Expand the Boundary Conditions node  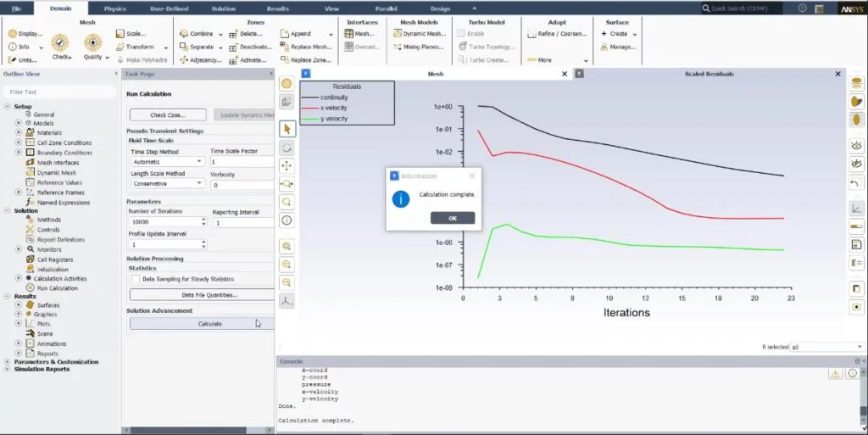coord(19,152)
